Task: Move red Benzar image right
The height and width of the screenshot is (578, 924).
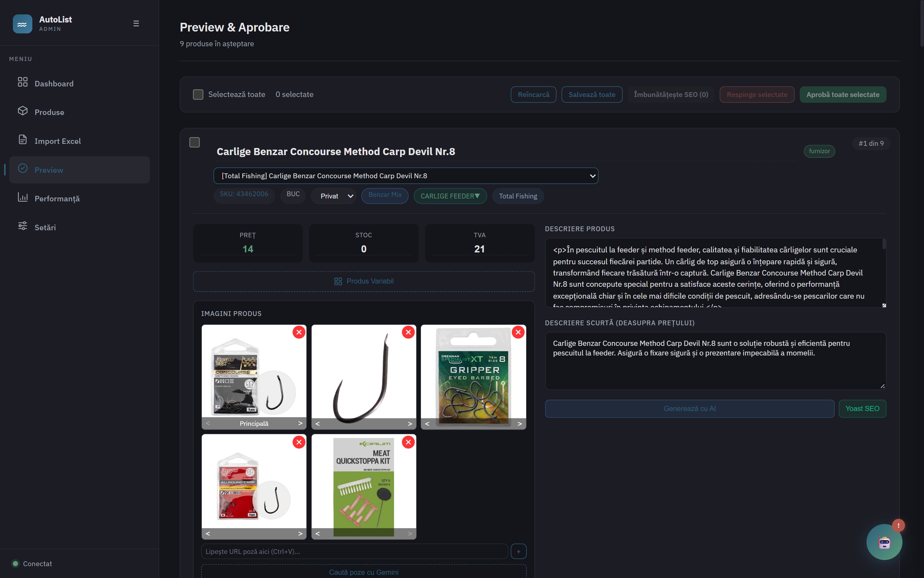Action: click(x=300, y=533)
